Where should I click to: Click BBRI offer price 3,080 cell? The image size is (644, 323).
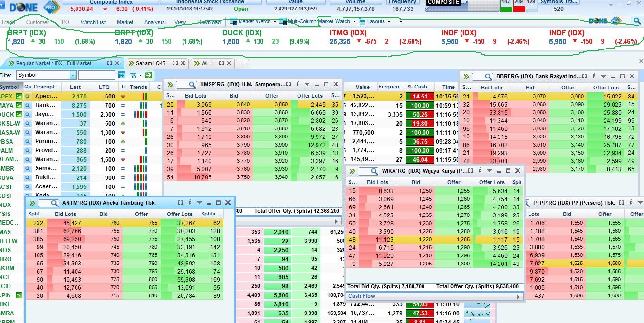(567, 97)
